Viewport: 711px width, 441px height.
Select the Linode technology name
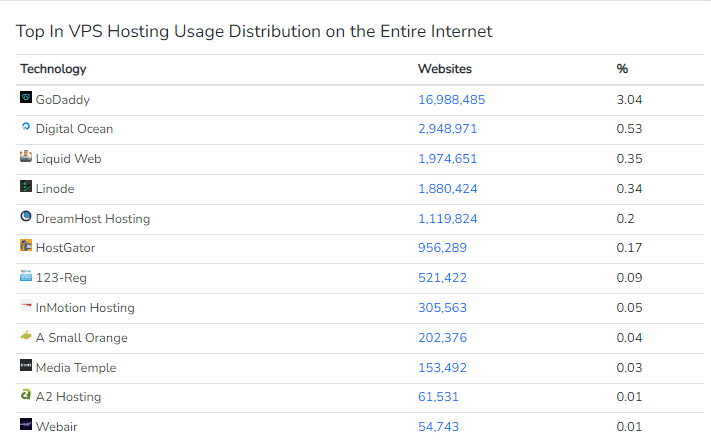click(x=55, y=189)
